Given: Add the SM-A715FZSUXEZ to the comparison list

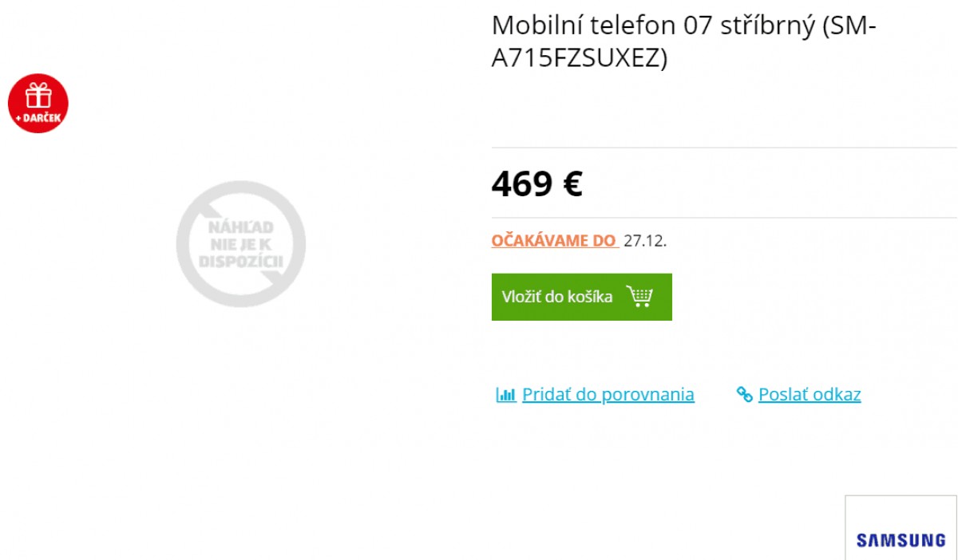Looking at the screenshot, I should (608, 394).
